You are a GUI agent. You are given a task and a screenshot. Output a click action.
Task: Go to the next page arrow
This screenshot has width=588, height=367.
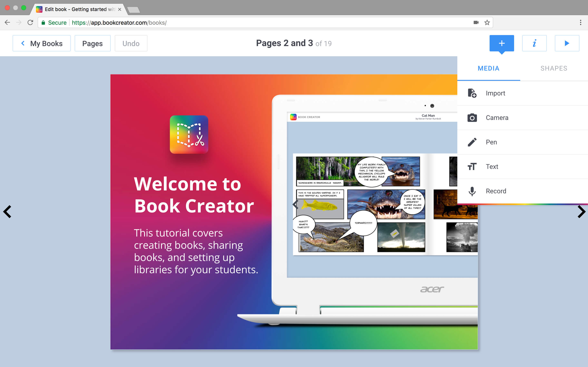581,212
